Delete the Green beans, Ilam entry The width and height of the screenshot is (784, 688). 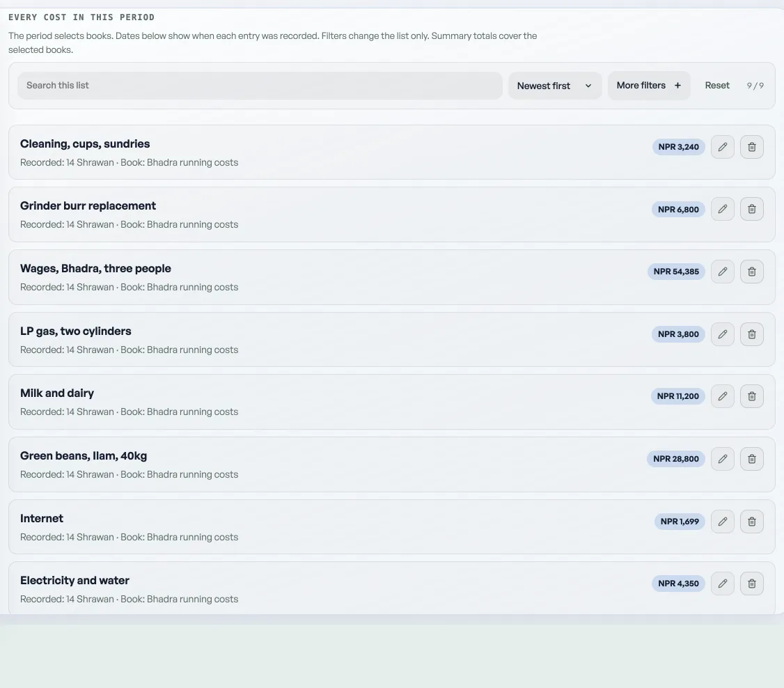click(751, 458)
